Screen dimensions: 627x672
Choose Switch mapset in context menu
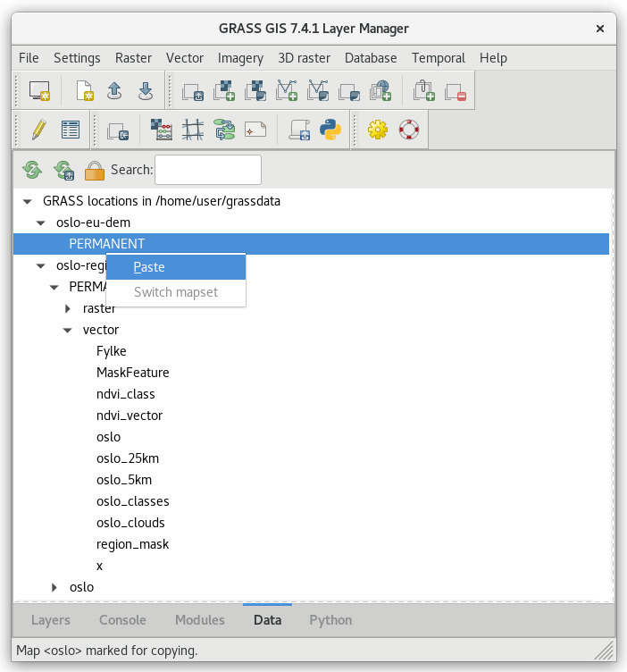(176, 292)
